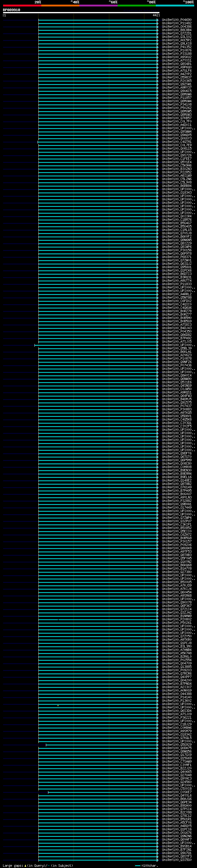Click label UniRef100_C5LZN6
The image size is (197, 868).
coord(176,179)
